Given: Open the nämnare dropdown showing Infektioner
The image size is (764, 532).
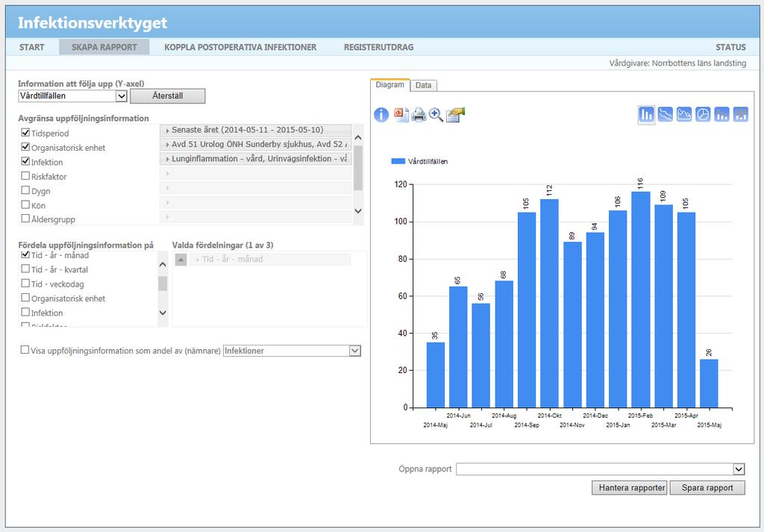Looking at the screenshot, I should coord(292,351).
